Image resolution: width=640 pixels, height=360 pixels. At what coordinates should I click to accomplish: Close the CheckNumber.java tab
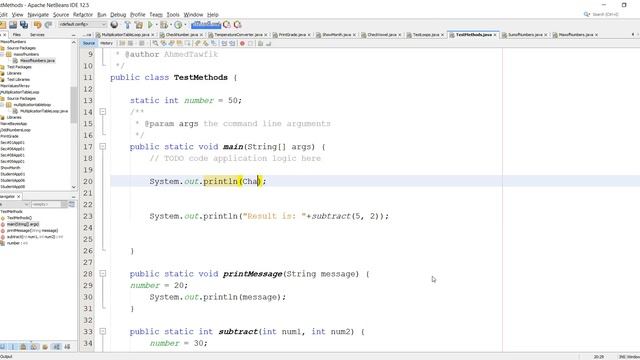202,35
